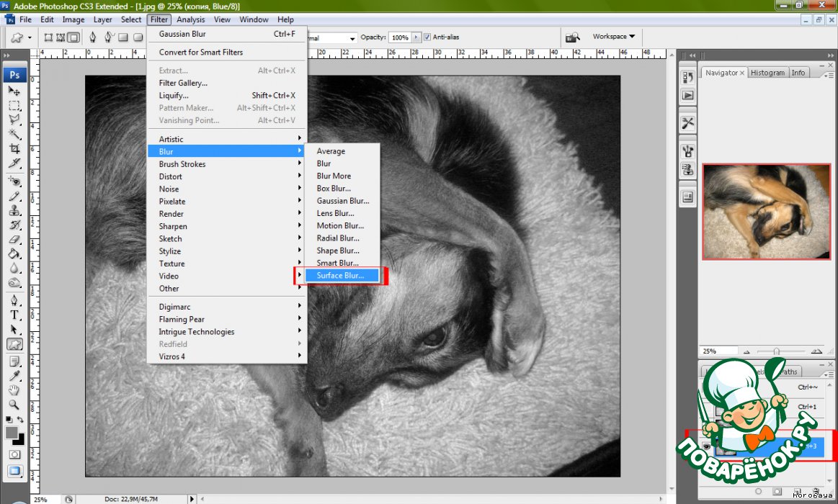Pick the Magic Wand tool
Viewport: 838px width, 504px height.
click(x=14, y=134)
